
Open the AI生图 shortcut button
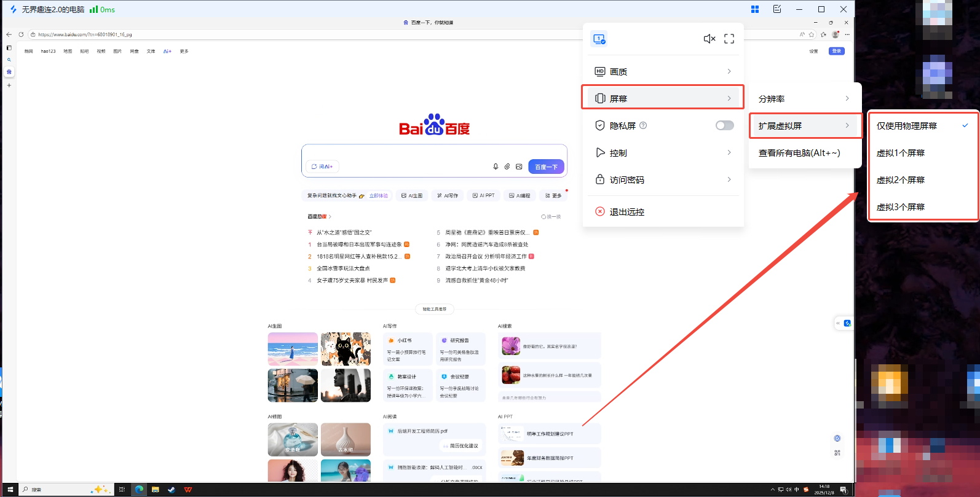412,195
